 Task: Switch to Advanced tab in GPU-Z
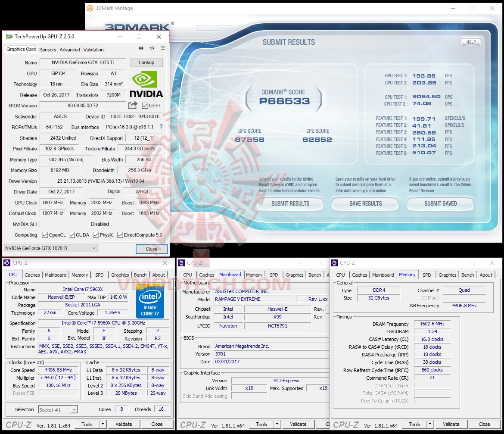[70, 50]
